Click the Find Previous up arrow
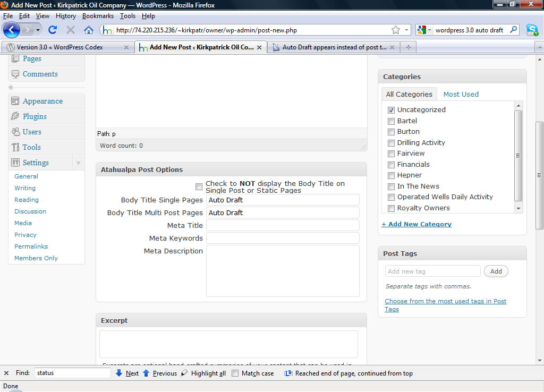Screen dimensions: 544x392 [146, 373]
